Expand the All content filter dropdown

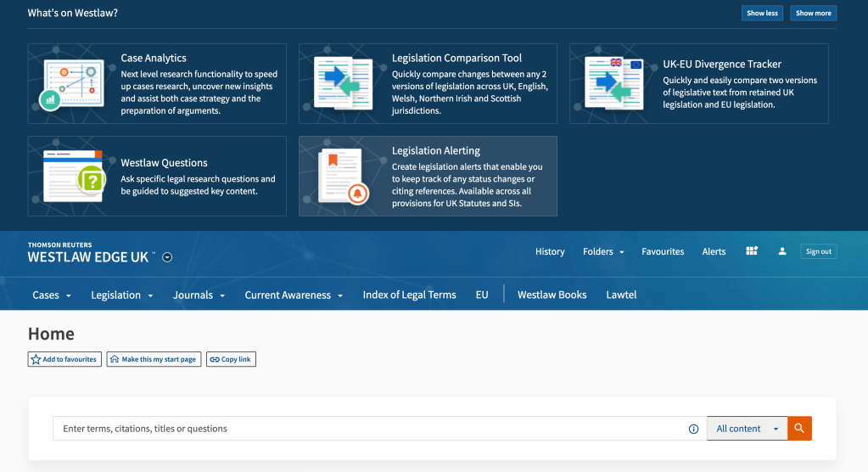coord(747,429)
